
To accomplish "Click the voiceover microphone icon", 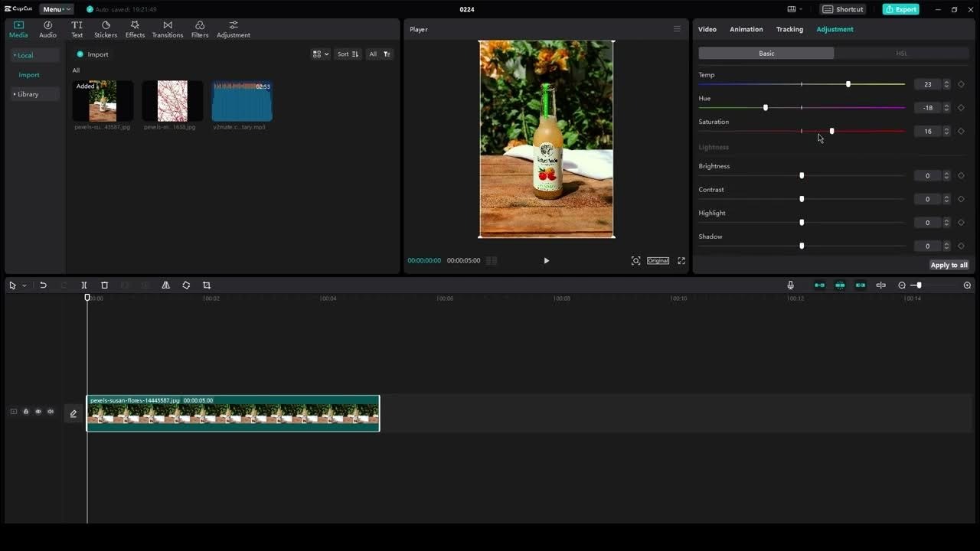I will [x=789, y=285].
